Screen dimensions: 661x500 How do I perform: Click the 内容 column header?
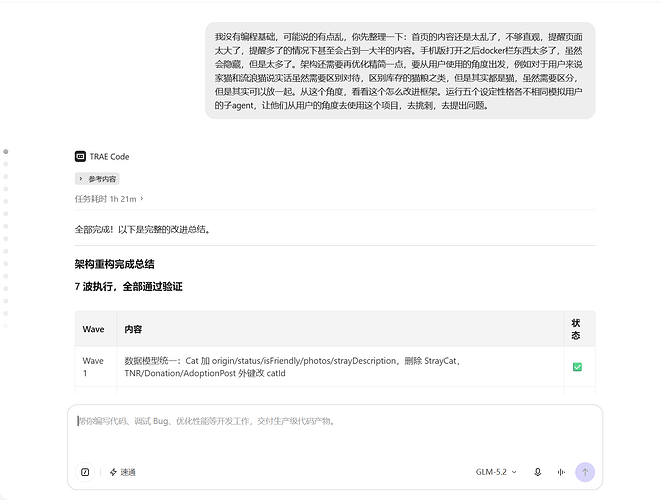133,329
